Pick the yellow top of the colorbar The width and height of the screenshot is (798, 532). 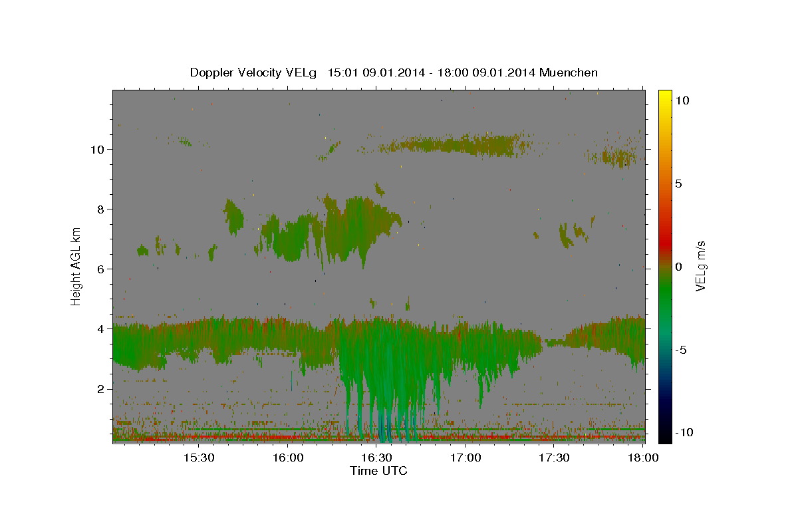(x=664, y=95)
